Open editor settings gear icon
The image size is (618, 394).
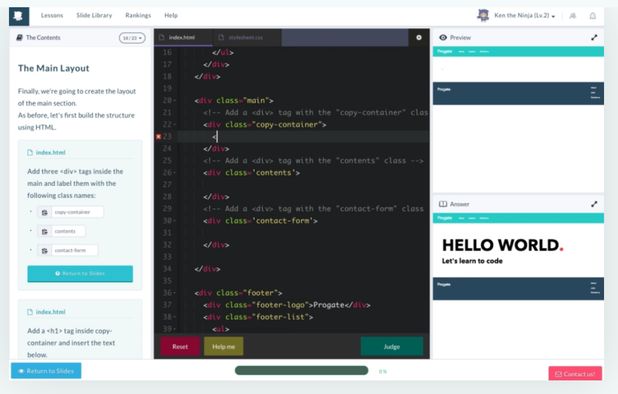(x=419, y=37)
